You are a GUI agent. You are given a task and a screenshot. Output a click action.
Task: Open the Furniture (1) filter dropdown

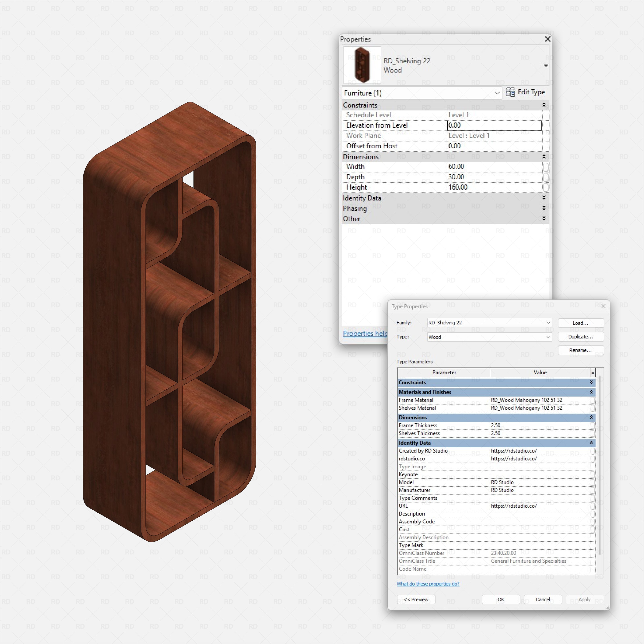coord(422,93)
